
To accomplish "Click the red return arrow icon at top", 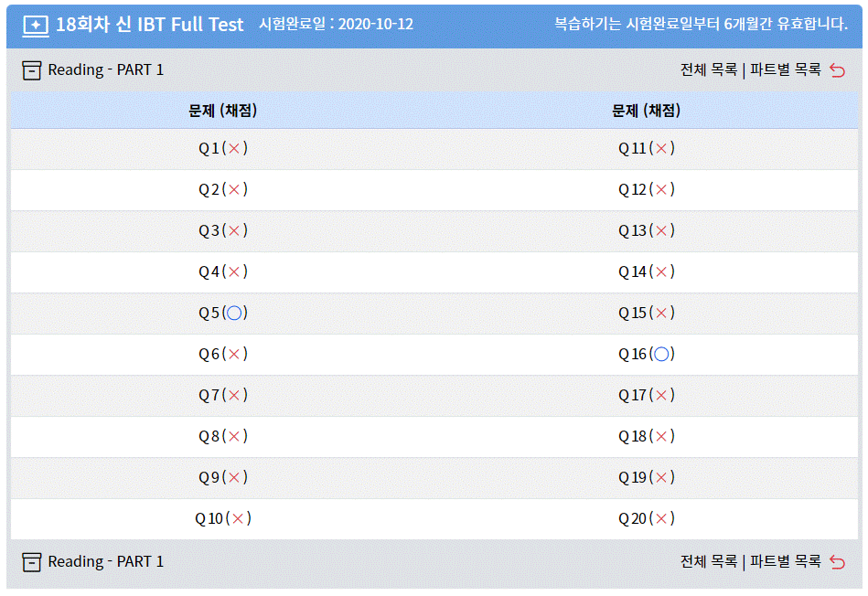I will pyautogui.click(x=837, y=70).
